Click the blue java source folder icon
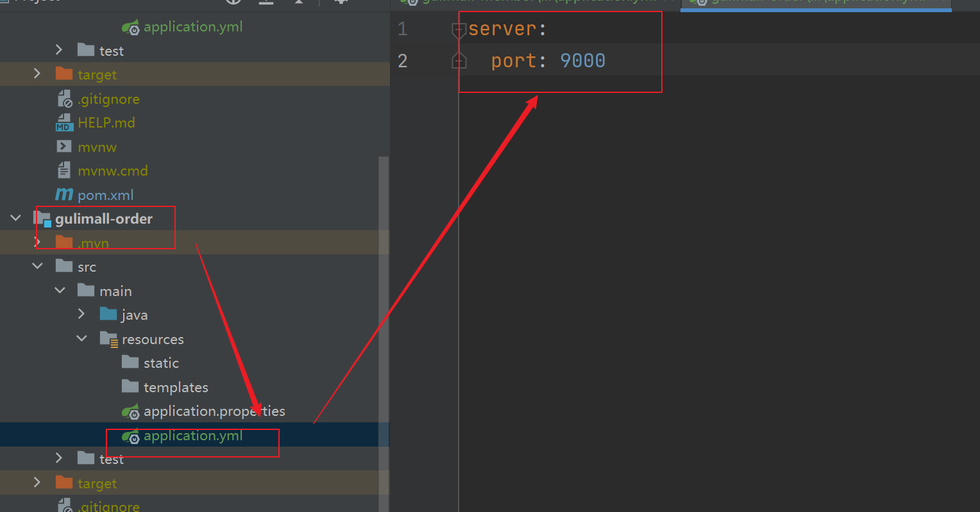Viewport: 980px width, 512px height. (108, 315)
